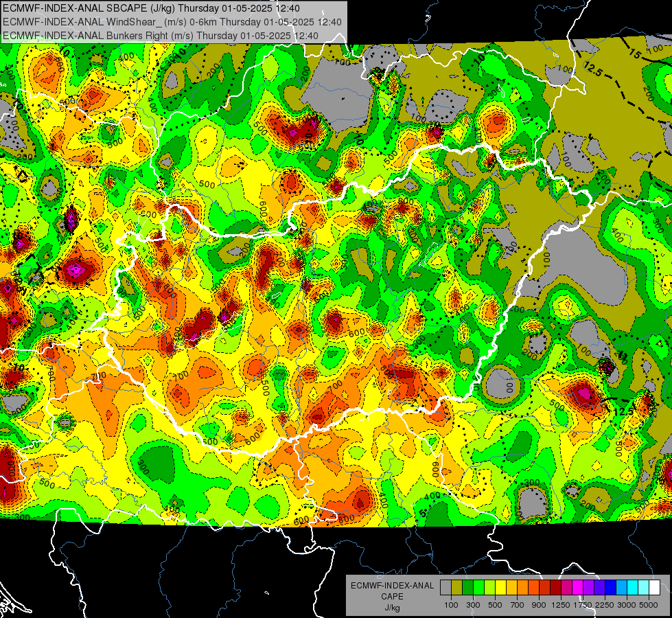
Task: Click the 15 wind shear contour label
Action: coord(635,54)
